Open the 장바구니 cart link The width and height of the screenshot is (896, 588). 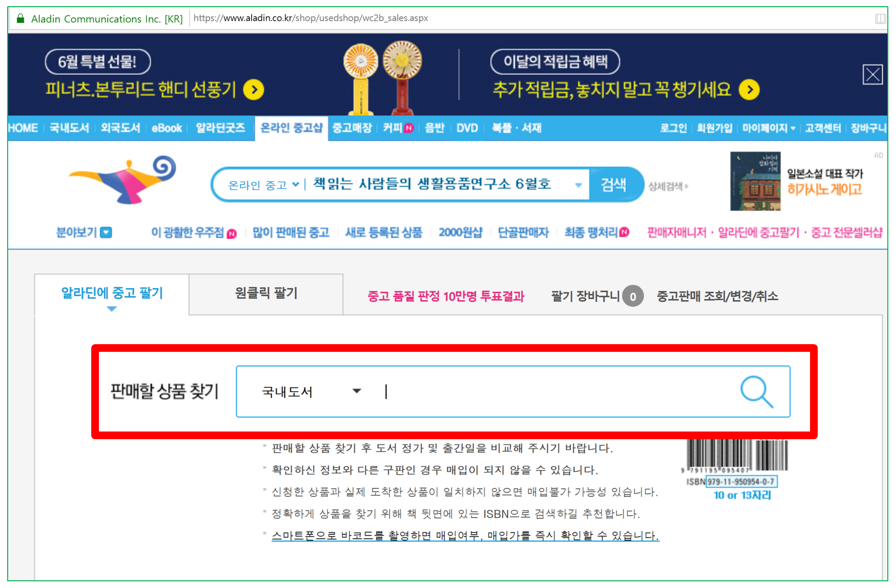click(868, 128)
